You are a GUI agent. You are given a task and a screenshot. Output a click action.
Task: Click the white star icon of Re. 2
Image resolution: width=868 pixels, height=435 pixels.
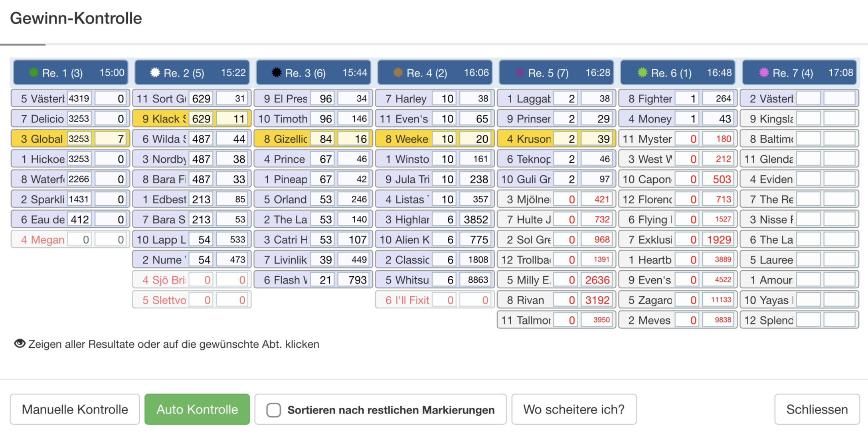[x=155, y=73]
